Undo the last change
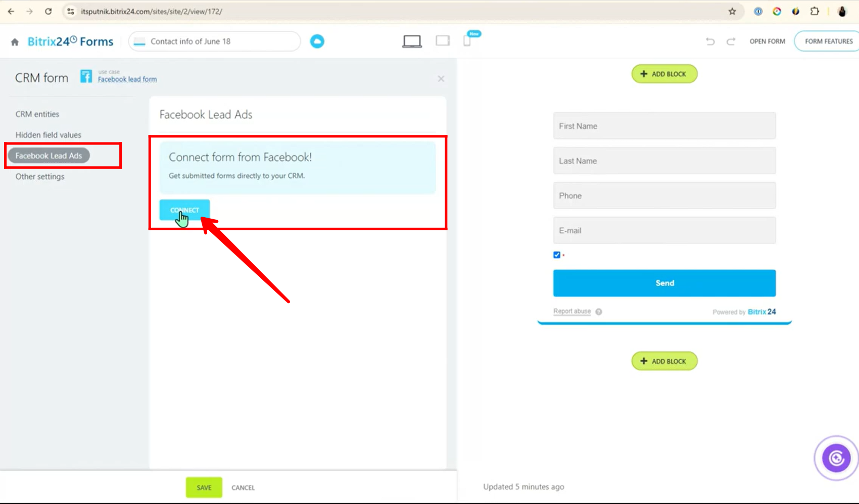The width and height of the screenshot is (859, 504). pos(710,41)
